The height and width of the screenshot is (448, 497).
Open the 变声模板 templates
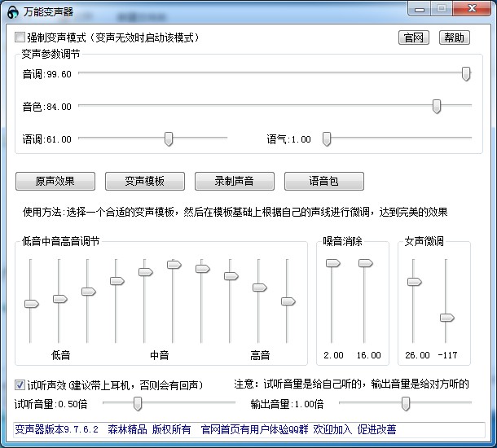pyautogui.click(x=144, y=181)
